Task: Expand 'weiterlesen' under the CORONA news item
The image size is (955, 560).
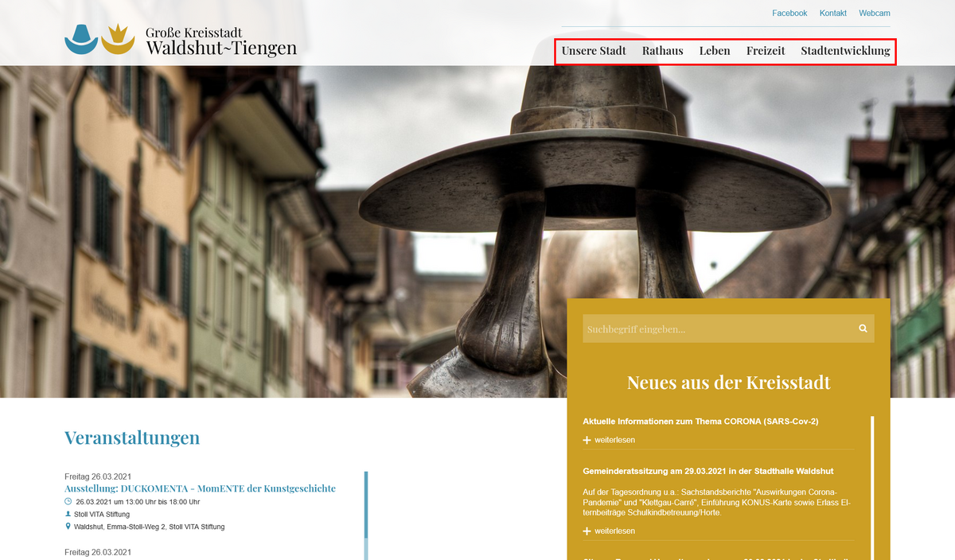Action: 609,440
